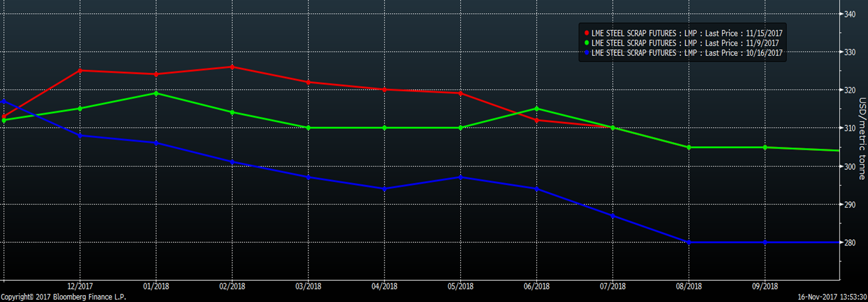Select the green peak marker at 06/2018
Screen dimensions: 868x302
point(536,109)
